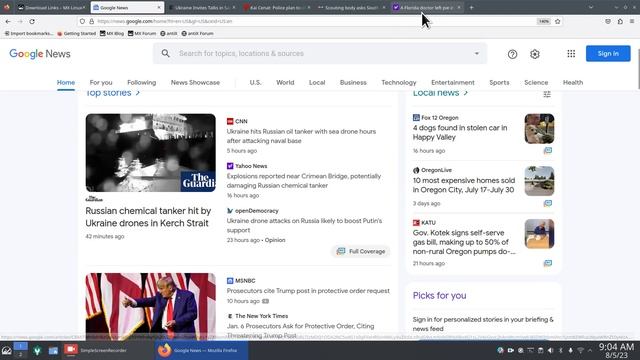
Task: Open the Firefox hamburger menu
Action: point(632,21)
